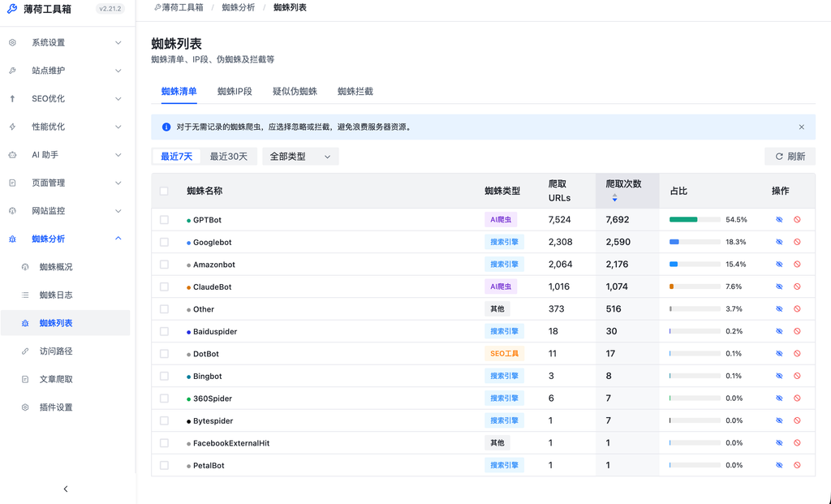Open the 全部类型 type filter dropdown

300,157
